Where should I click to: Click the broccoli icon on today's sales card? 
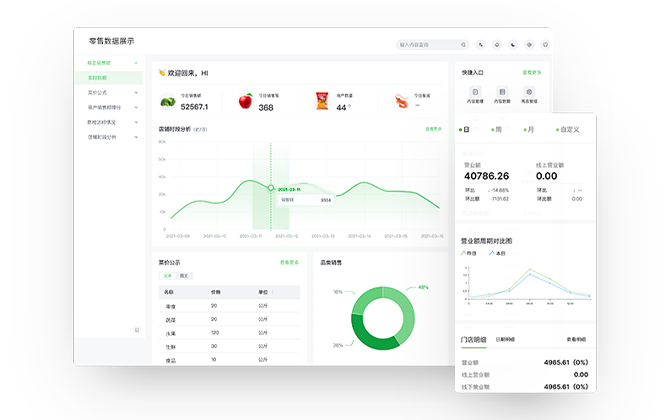point(168,101)
